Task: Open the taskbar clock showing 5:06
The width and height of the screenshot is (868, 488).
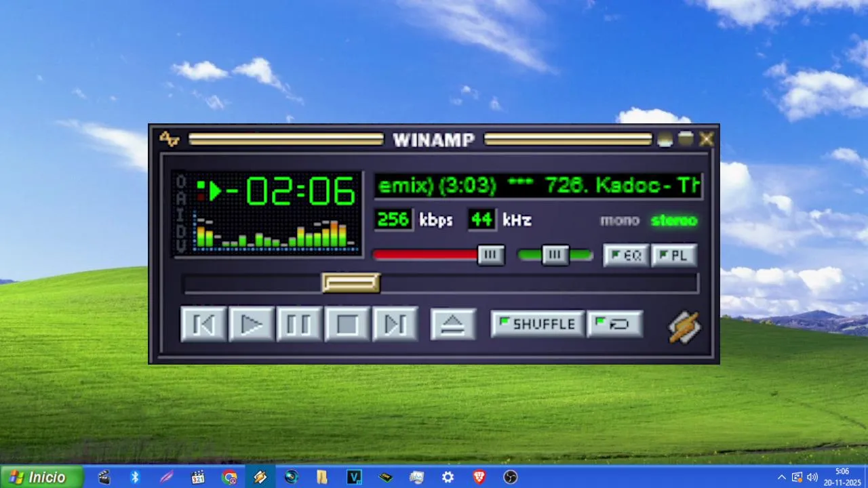Action: (842, 477)
